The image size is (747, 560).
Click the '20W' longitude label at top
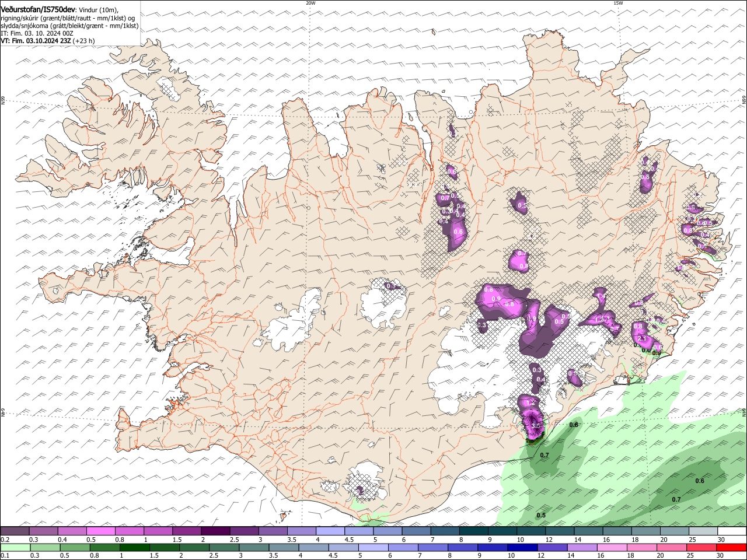[310, 3]
